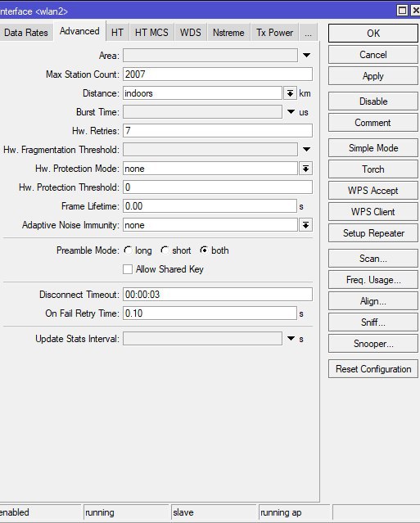Screen dimensions: 420x523
Task: Click the Hw. Protection Threshold field
Action: [x=218, y=187]
